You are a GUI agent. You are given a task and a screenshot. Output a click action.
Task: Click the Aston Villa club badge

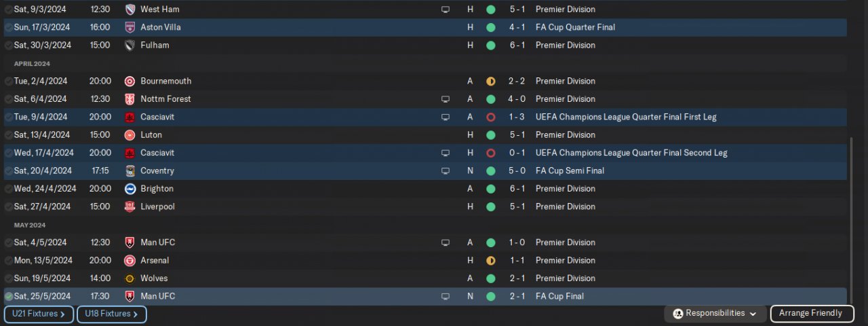(x=130, y=27)
